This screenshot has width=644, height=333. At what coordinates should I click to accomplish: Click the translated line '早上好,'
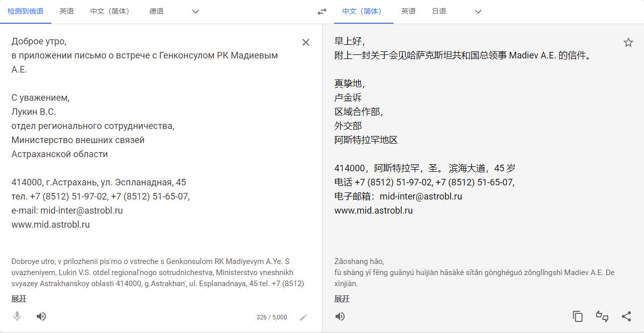(349, 41)
